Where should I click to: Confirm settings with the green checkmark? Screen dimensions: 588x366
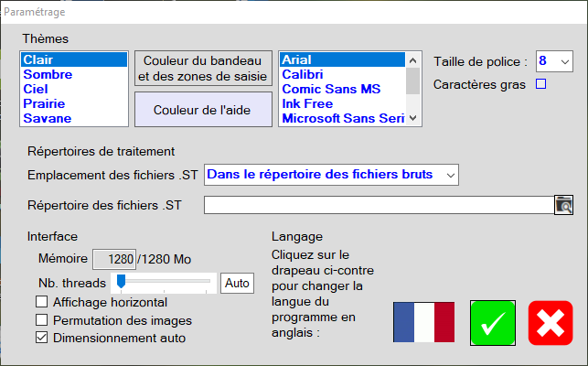pos(493,322)
